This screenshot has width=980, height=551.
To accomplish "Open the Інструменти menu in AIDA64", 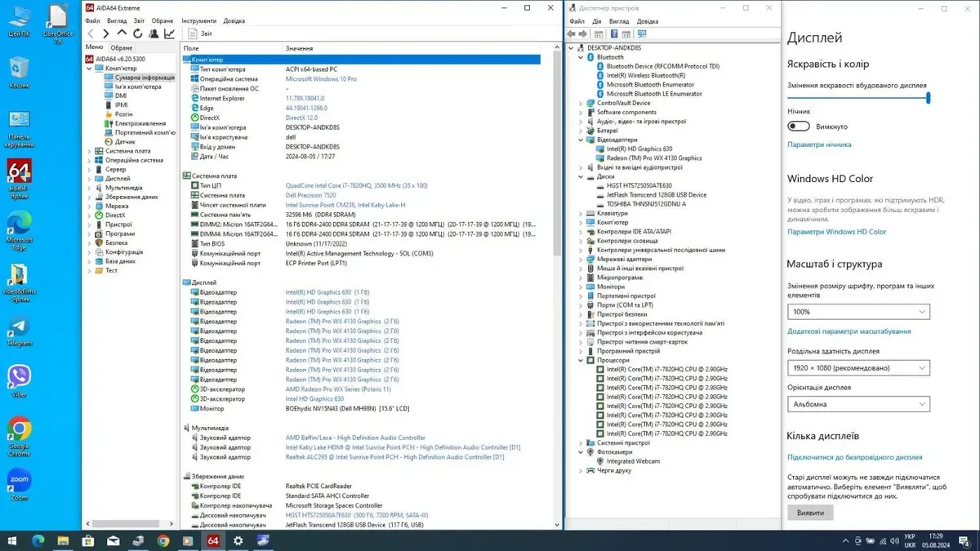I will click(198, 20).
